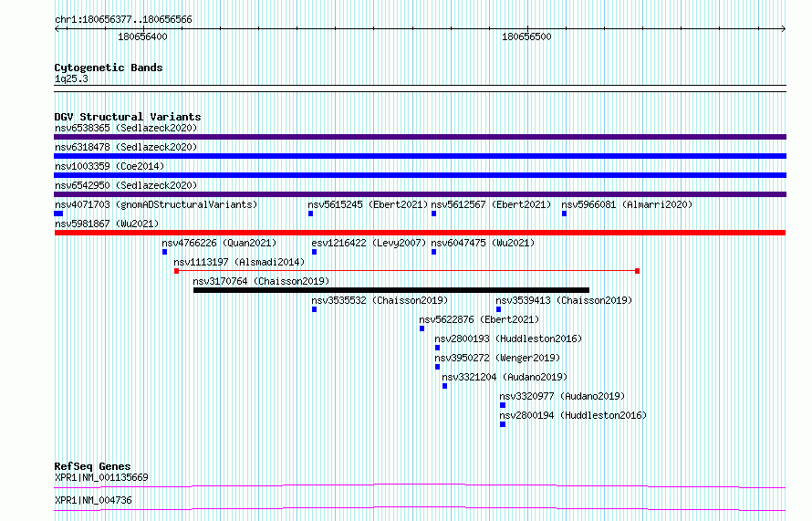Viewport: 812px width, 521px height.
Task: Click the RefSeq Genes track title
Action: pyautogui.click(x=93, y=466)
